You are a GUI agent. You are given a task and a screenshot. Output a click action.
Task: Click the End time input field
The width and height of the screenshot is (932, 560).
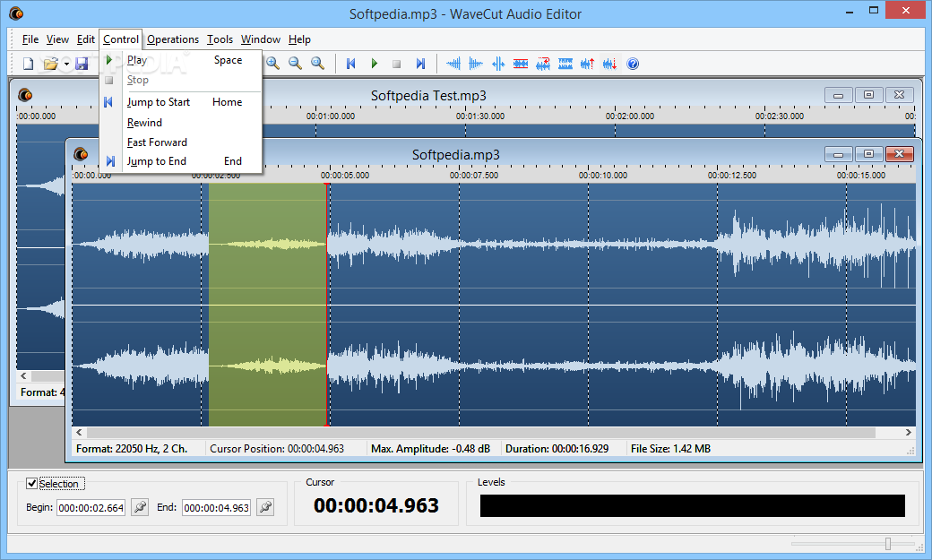click(216, 508)
